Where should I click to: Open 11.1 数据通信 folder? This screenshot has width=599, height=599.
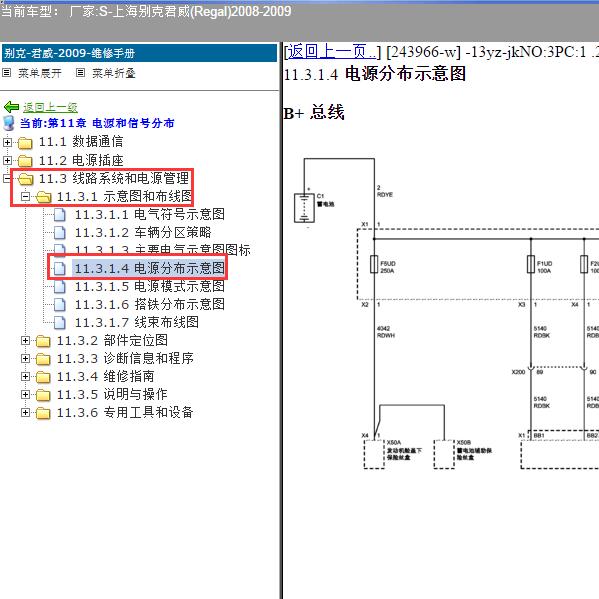coord(81,142)
